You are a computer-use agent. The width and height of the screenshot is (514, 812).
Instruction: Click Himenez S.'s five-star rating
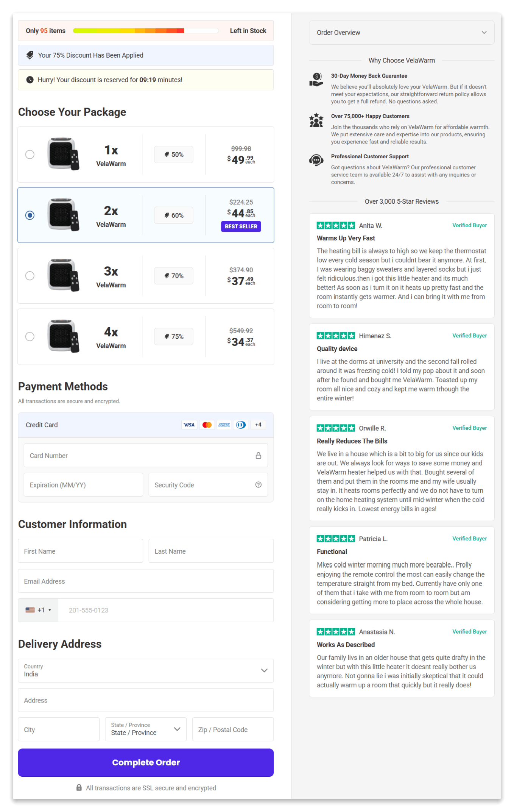[336, 336]
